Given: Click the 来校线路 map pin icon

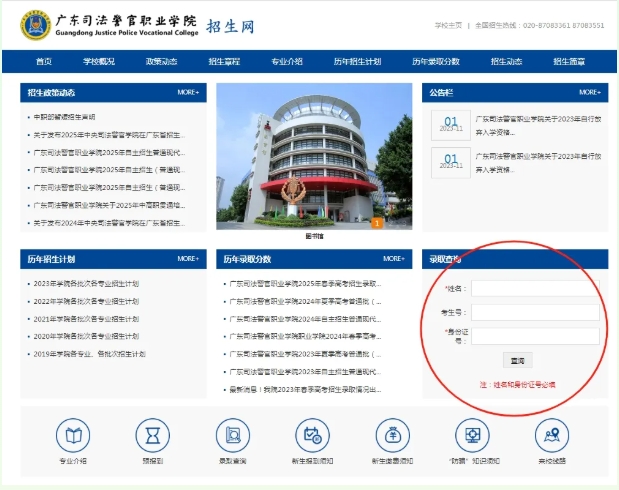Looking at the screenshot, I should [551, 435].
